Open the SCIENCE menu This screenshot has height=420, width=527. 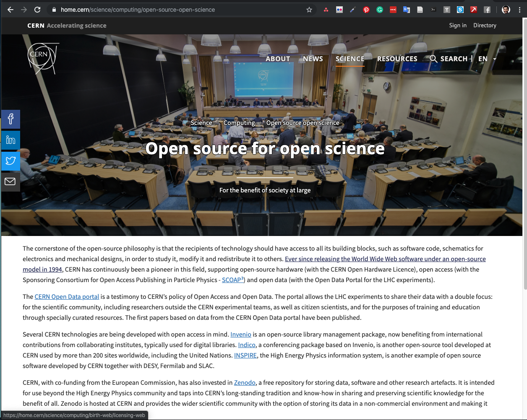350,59
